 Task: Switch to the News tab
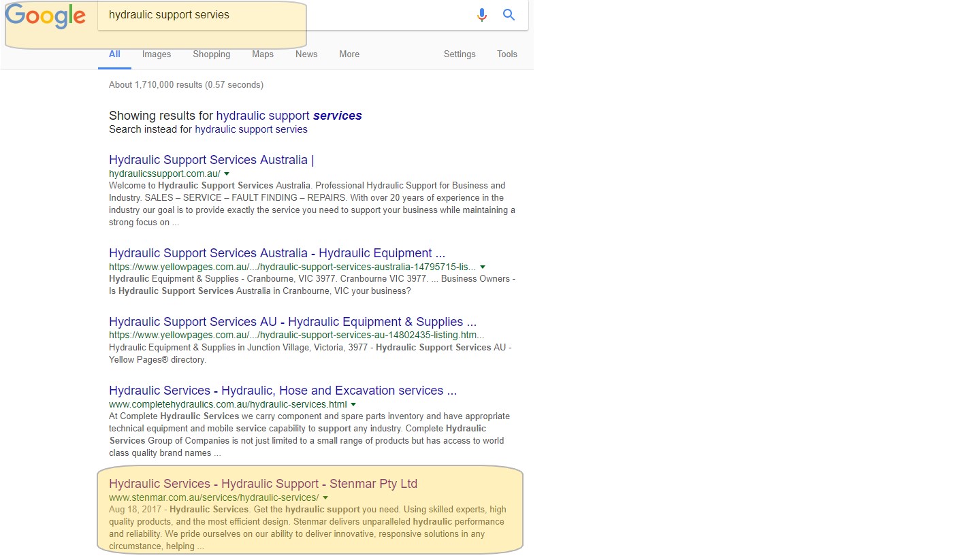coord(306,54)
